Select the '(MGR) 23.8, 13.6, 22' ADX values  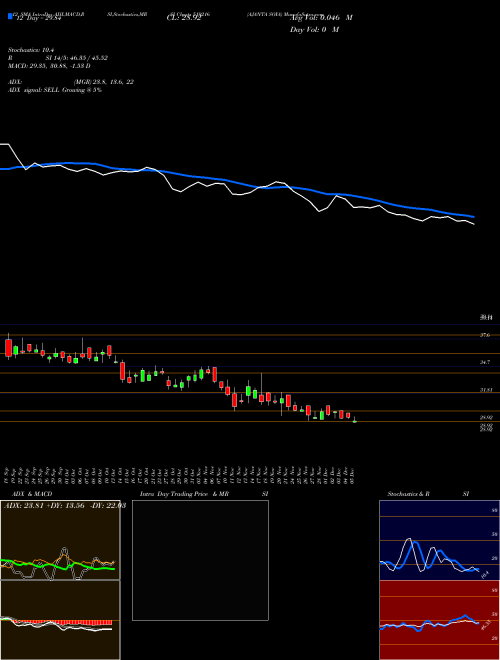click(x=104, y=82)
